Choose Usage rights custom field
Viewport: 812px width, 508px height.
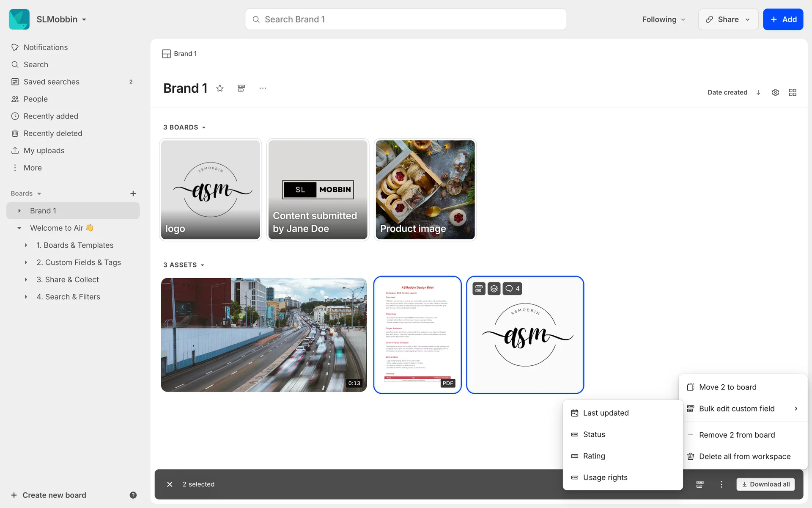click(x=605, y=478)
